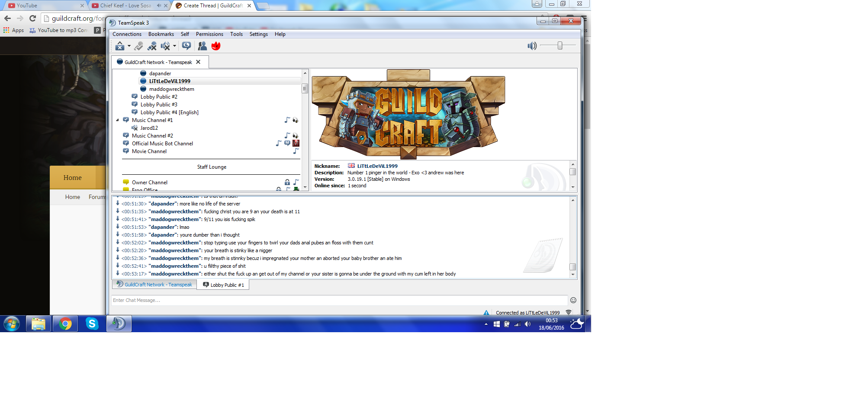Click the Toggle Away Status toolbar icon
This screenshot has height=404, width=868.
[120, 46]
